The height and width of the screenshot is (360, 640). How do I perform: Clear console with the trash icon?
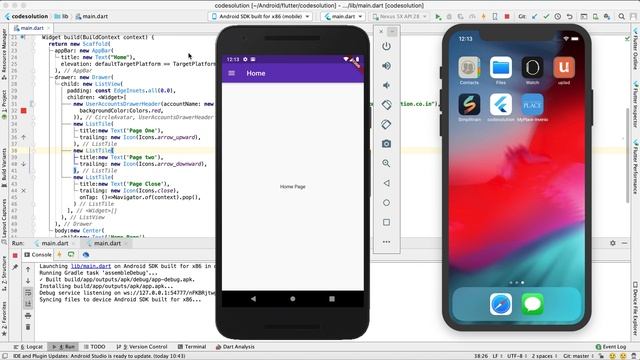(28, 327)
